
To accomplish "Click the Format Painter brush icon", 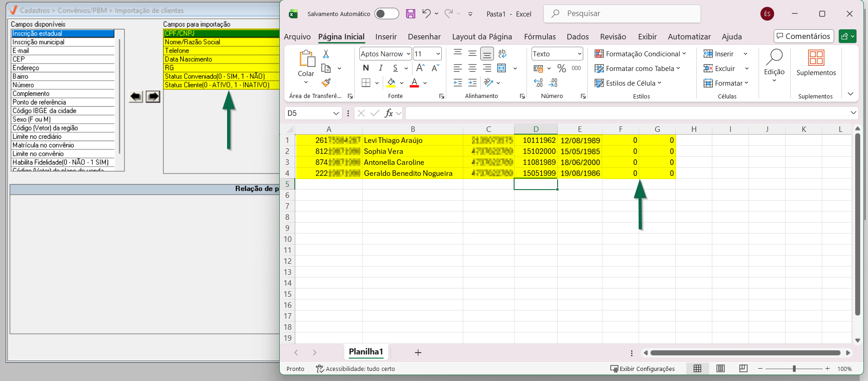I will coord(326,83).
